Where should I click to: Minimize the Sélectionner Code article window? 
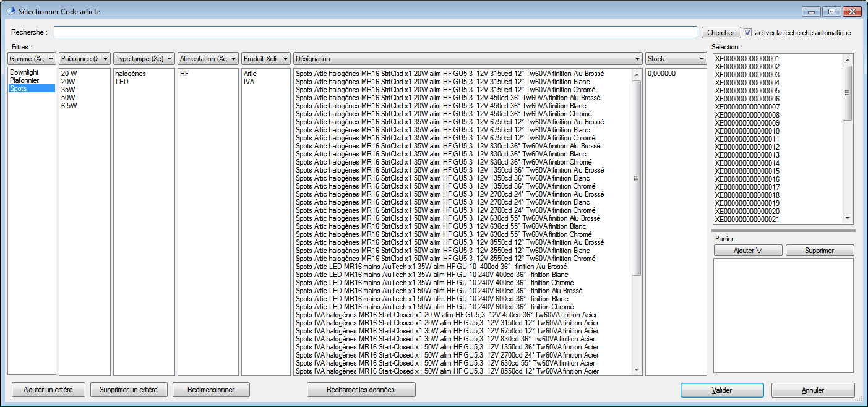pyautogui.click(x=812, y=11)
